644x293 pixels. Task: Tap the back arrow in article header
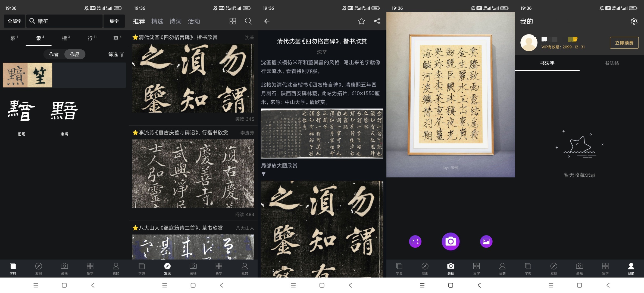267,21
